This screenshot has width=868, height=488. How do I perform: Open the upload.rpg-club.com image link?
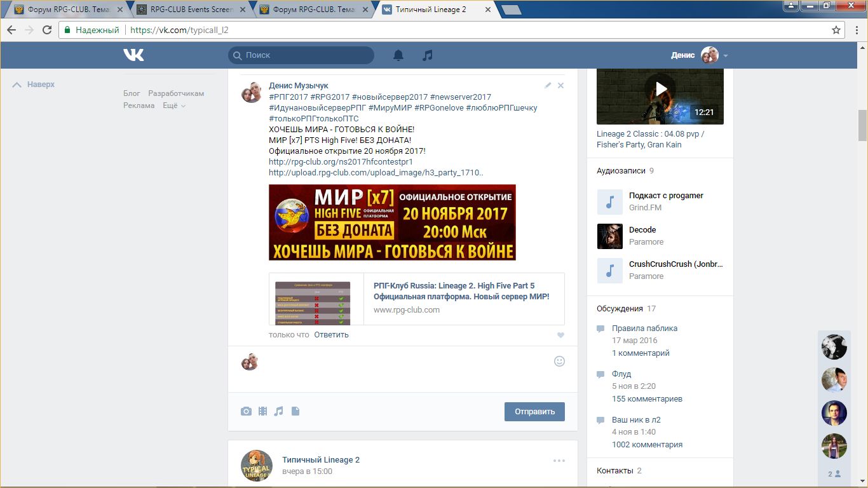pos(376,173)
